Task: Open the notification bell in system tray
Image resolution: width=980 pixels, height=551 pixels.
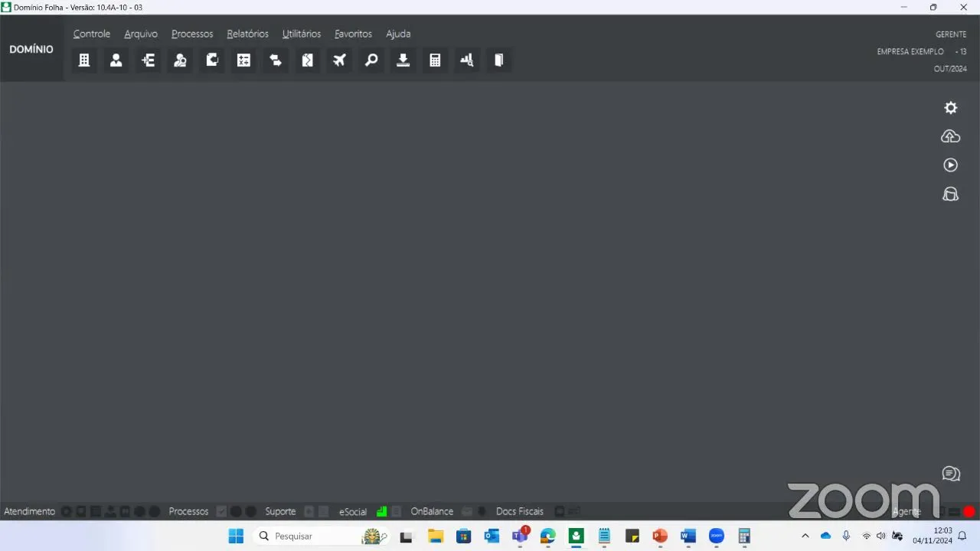Action: pos(962,536)
